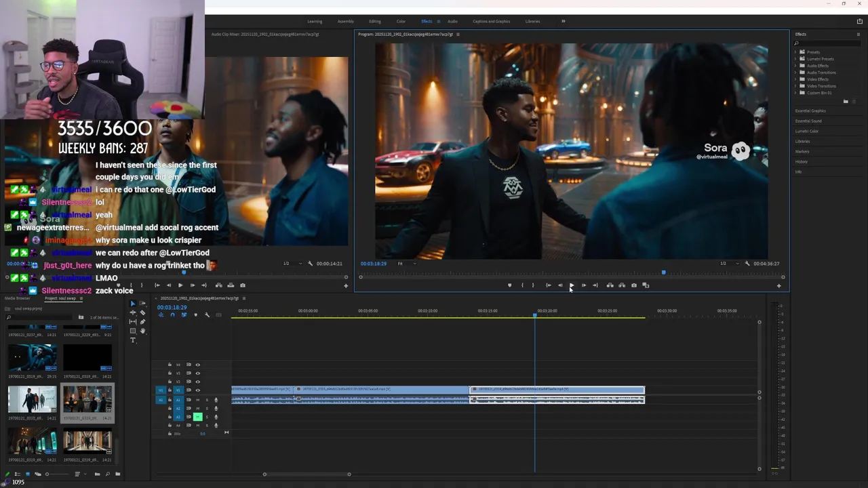
Task: Switch to the Assembly workspace
Action: tap(346, 21)
